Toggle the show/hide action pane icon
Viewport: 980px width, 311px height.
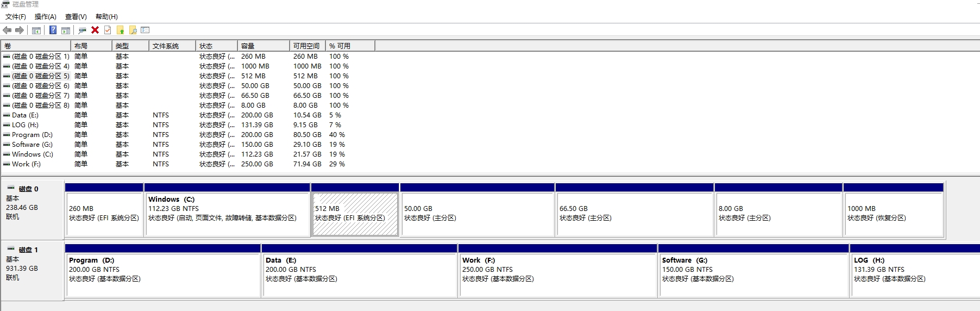[66, 30]
